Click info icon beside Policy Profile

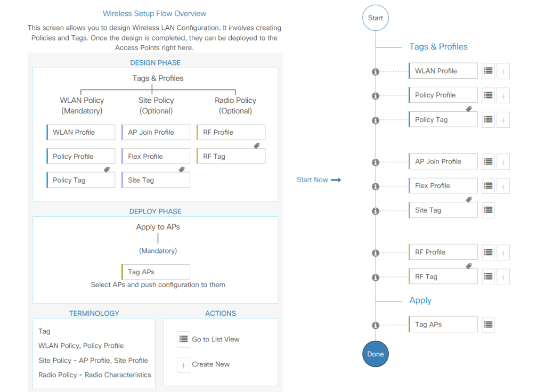pos(375,96)
